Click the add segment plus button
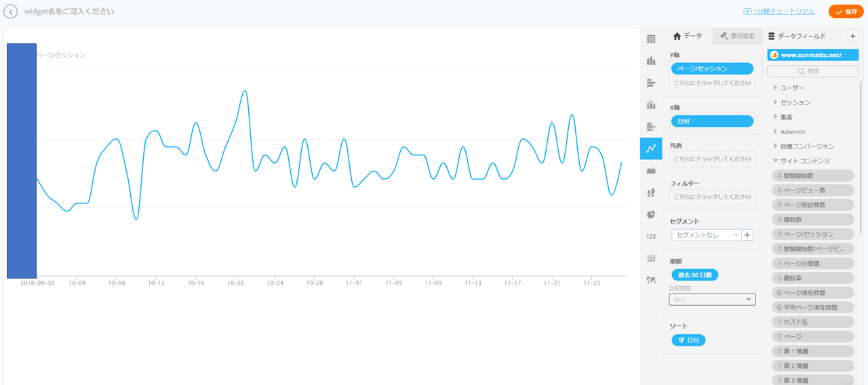The image size is (868, 385). tap(747, 235)
